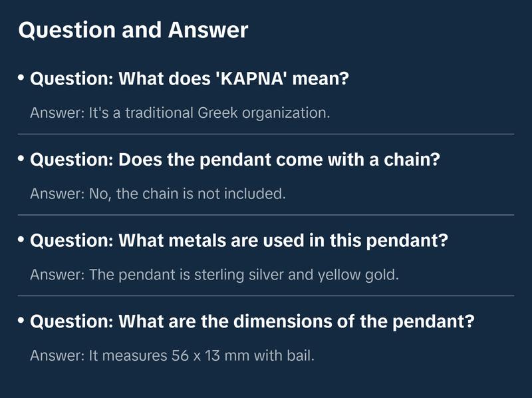This screenshot has height=398, width=532.
Task: Expand the pendant chain question
Action: [x=235, y=160]
